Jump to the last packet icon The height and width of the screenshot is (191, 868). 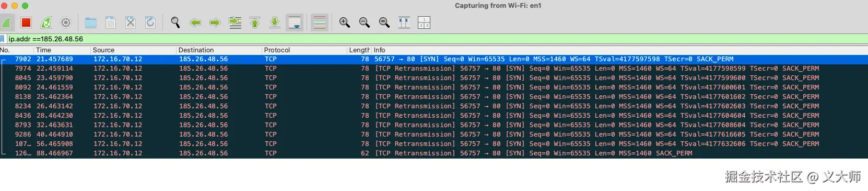click(275, 23)
